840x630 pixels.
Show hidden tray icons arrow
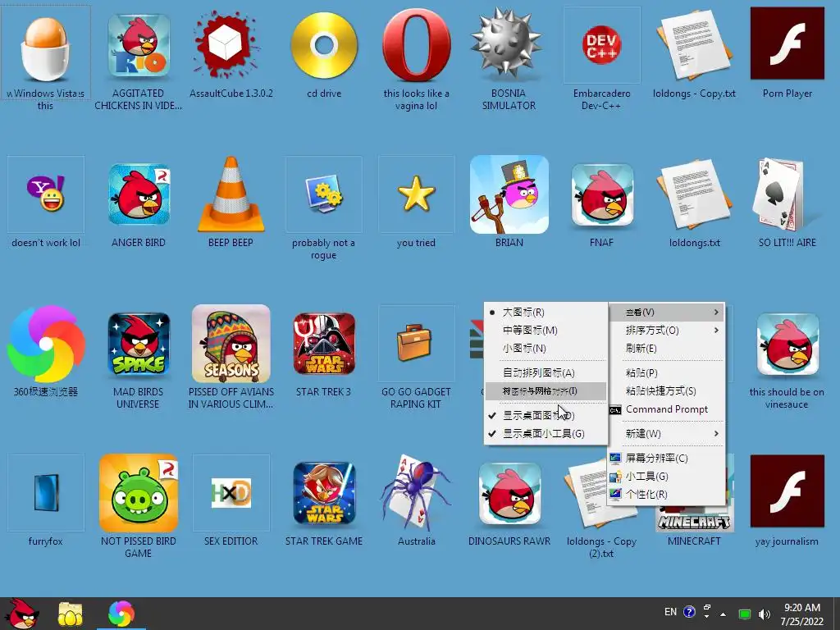click(x=723, y=614)
